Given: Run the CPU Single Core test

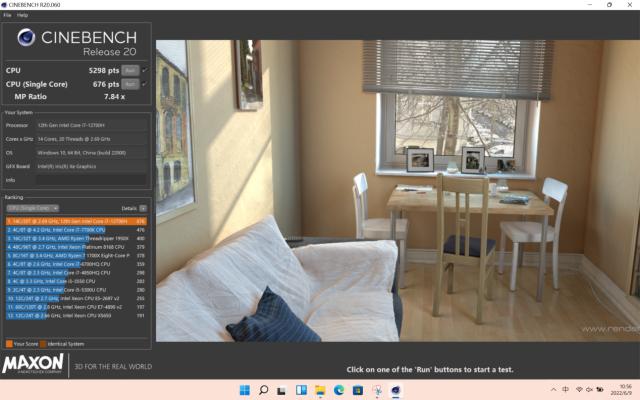Looking at the screenshot, I should coord(130,84).
